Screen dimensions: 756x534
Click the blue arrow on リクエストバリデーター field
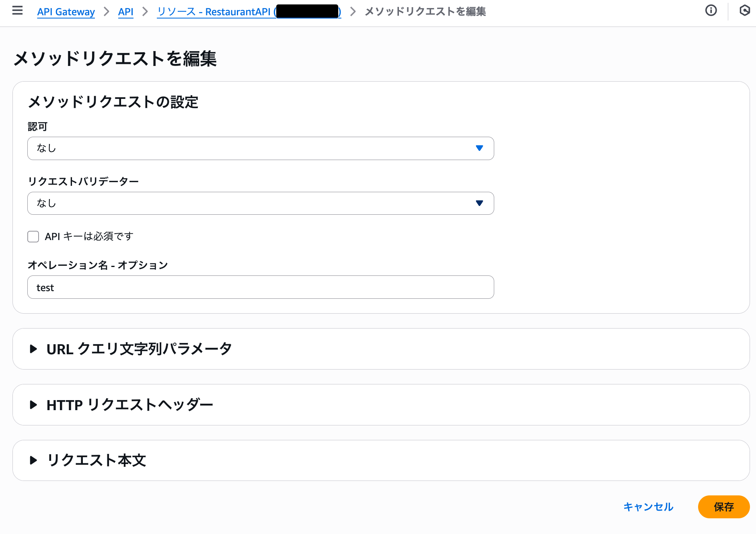479,203
